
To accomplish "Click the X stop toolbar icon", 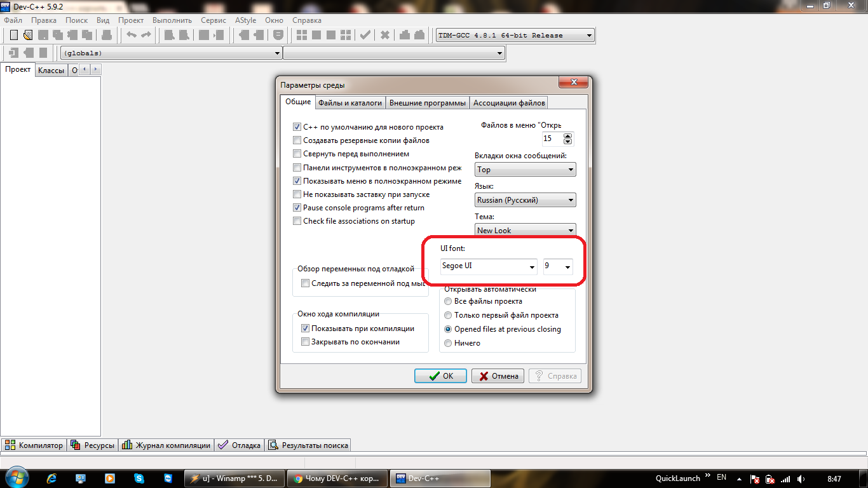I will coord(384,35).
